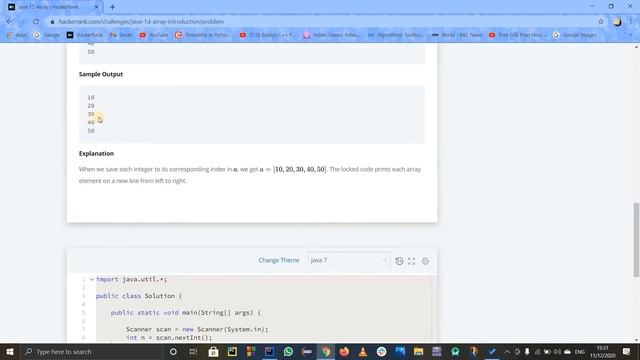Click the value 20 in Sample Output
640x360 pixels.
tap(91, 106)
